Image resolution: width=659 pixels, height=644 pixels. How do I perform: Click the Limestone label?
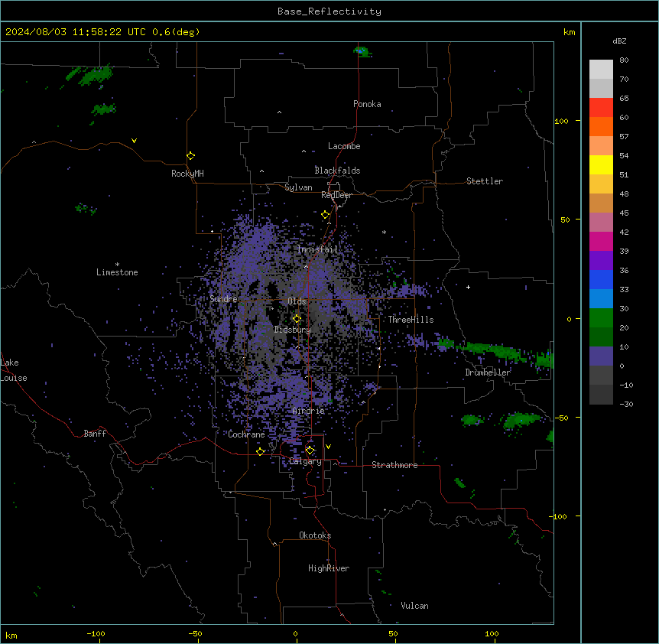117,272
